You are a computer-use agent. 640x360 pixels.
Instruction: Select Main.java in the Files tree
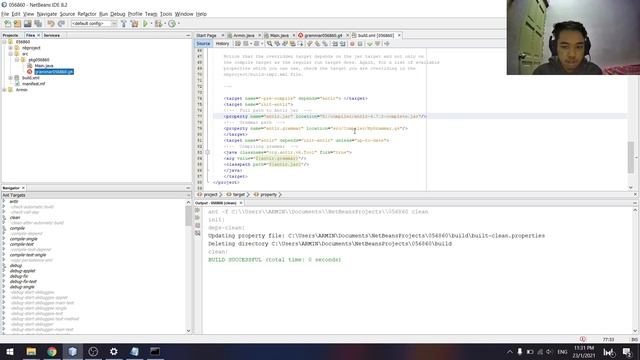[44, 66]
